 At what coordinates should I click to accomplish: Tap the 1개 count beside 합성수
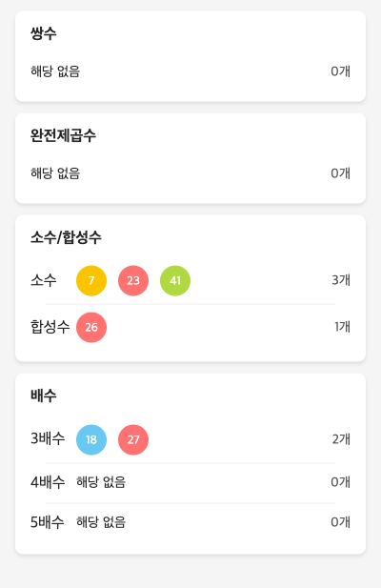342,327
